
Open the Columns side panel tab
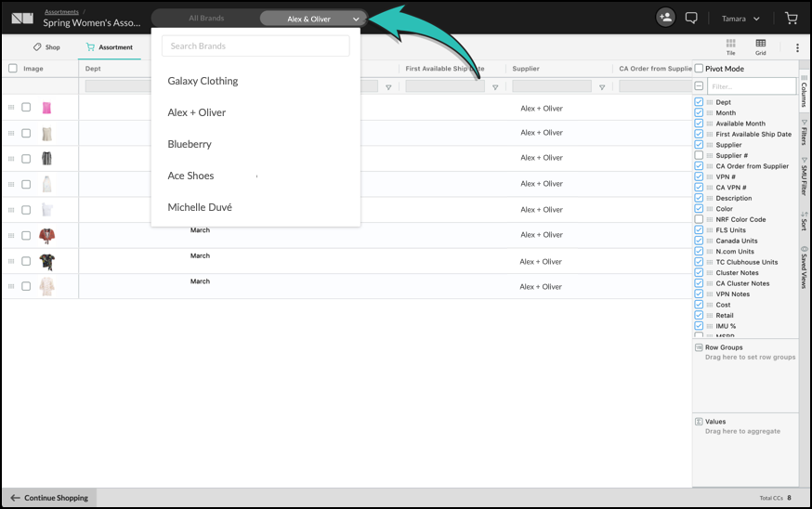804,91
